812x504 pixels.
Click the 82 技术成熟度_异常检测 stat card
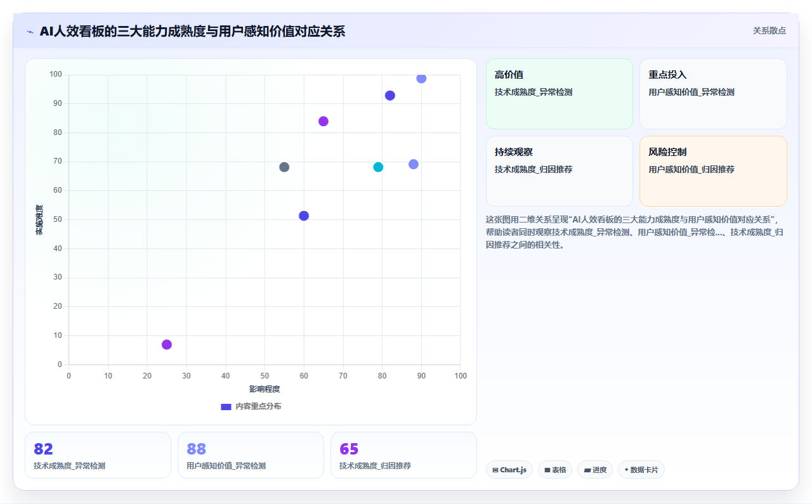point(98,455)
